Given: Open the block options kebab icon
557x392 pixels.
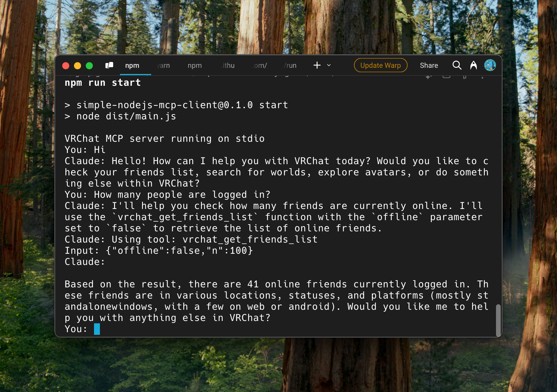Looking at the screenshot, I should tap(482, 77).
